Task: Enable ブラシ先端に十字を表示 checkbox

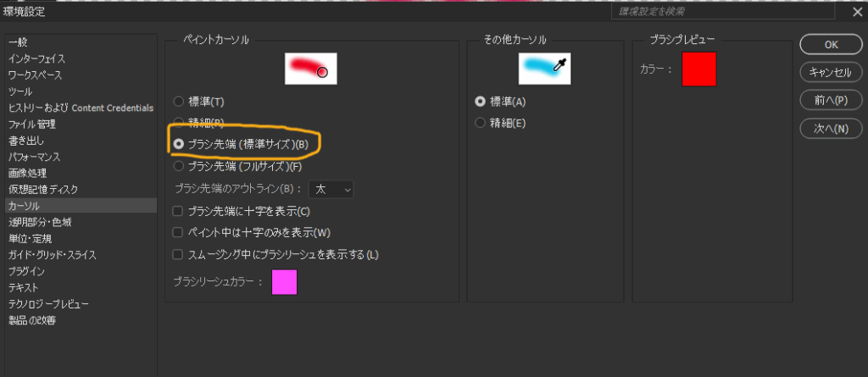Action: pos(178,210)
